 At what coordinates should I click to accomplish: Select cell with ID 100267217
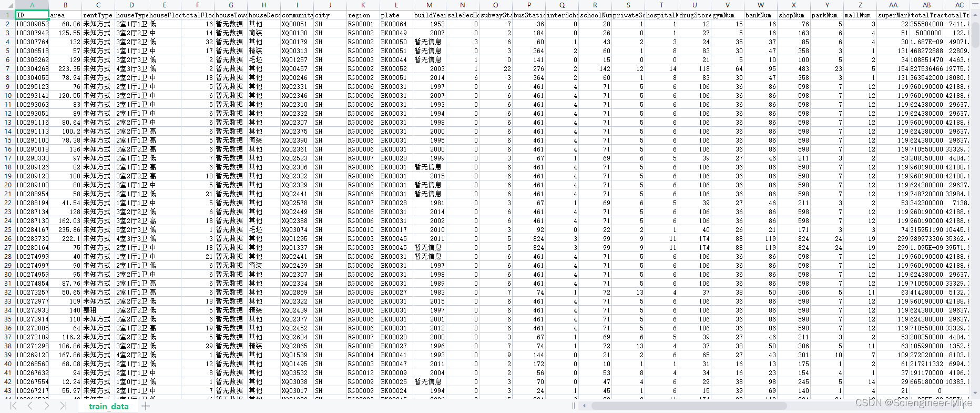click(32, 390)
